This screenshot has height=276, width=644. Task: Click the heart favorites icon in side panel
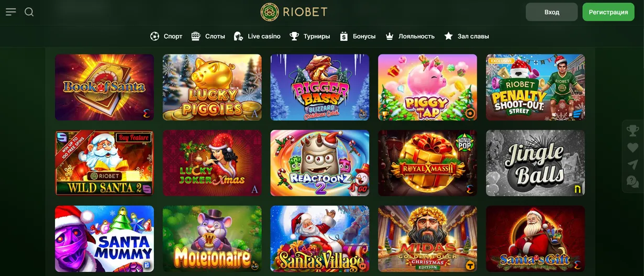click(633, 147)
